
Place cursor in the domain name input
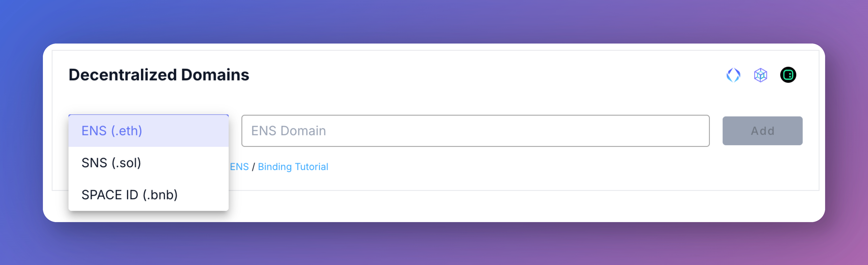(475, 131)
